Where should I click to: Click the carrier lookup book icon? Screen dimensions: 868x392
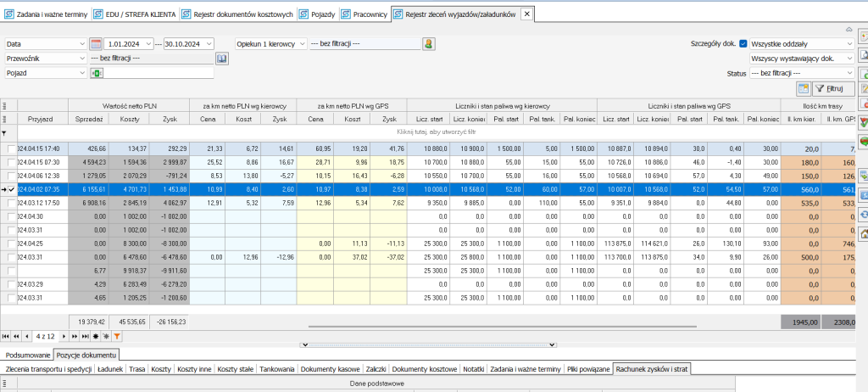222,59
